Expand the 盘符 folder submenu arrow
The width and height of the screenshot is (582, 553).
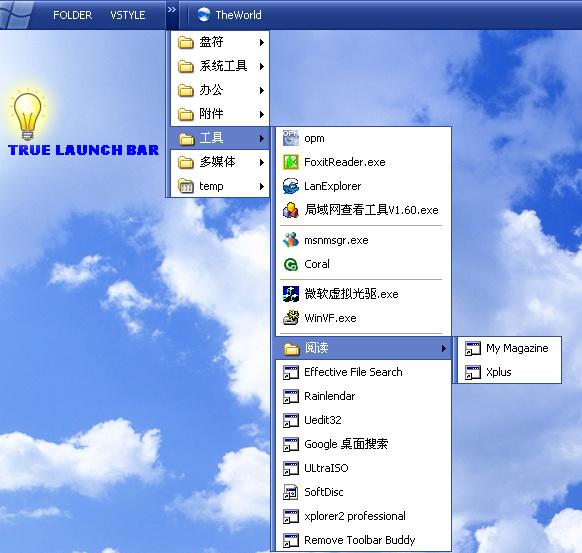262,42
